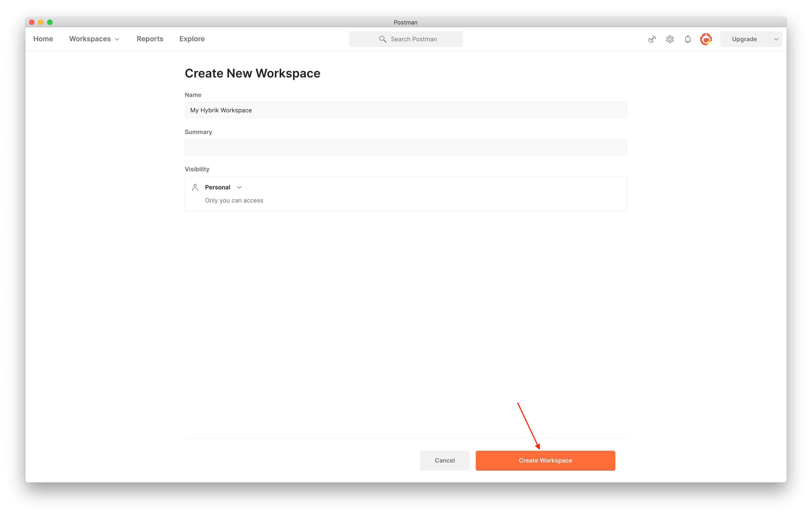Expand the Upgrade dropdown arrow

tap(776, 39)
